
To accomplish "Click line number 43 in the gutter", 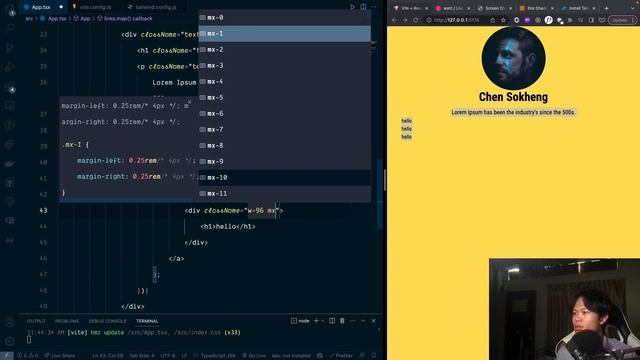I will coord(43,210).
